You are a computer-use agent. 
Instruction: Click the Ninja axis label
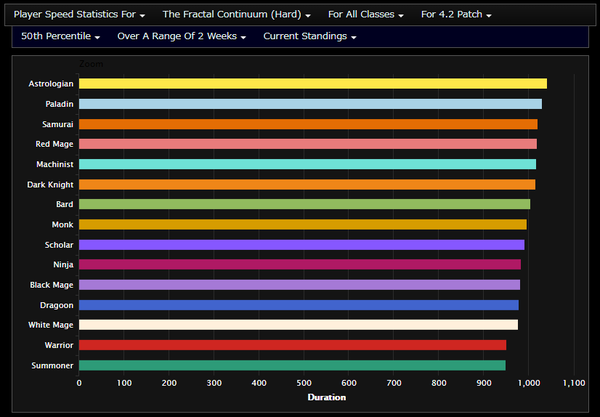[x=63, y=265]
